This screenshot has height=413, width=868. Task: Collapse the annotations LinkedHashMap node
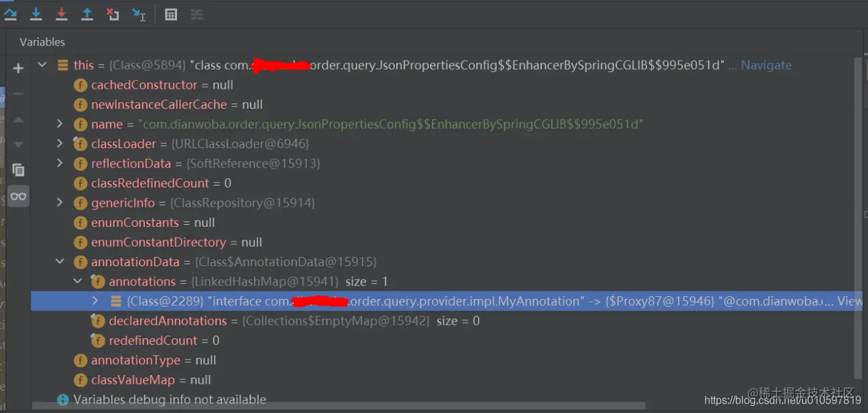point(77,282)
